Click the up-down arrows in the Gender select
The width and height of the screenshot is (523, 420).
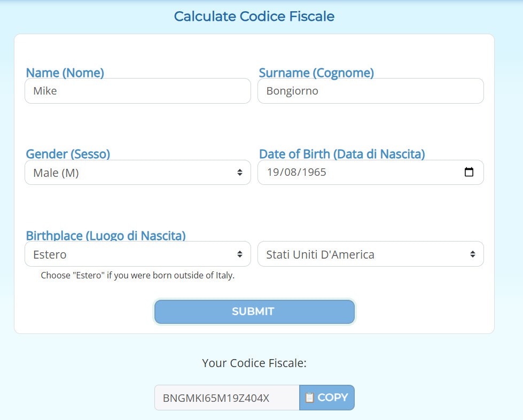point(239,172)
